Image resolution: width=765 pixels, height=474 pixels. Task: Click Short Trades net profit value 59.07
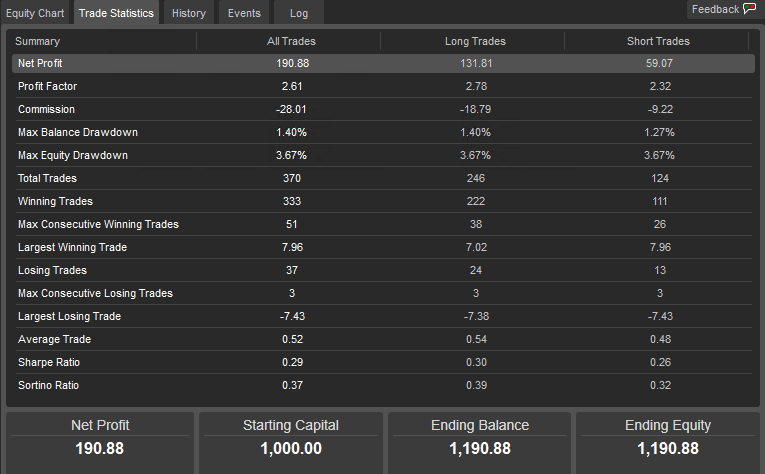[x=660, y=63]
